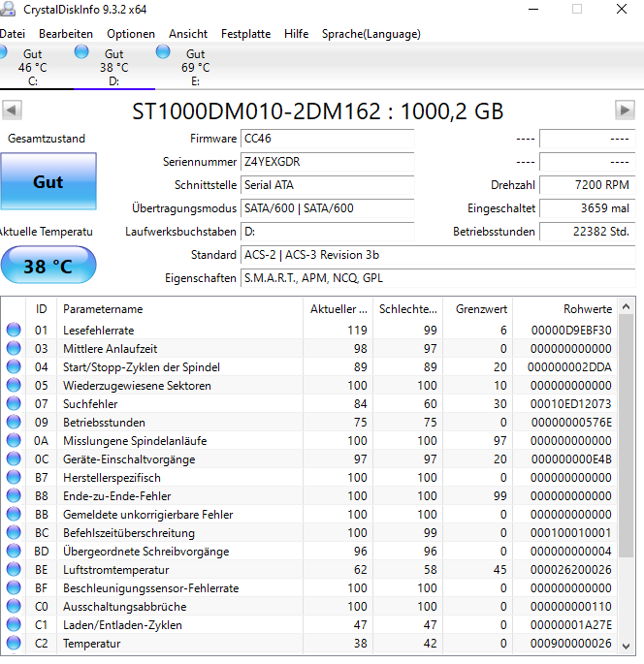The width and height of the screenshot is (644, 664).
Task: Click the Betriebsstunden field 22382 Std.
Action: 587,232
